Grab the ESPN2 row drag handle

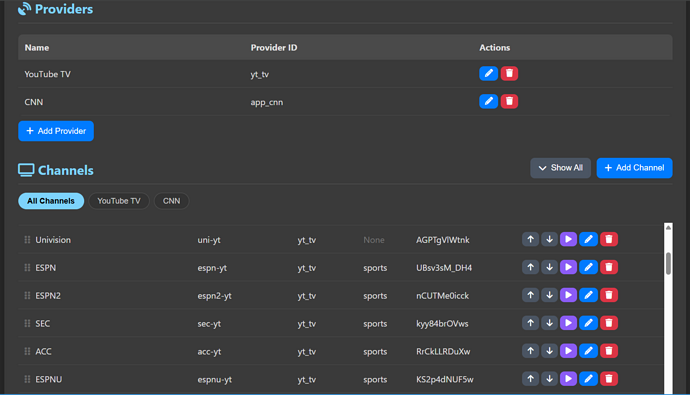click(27, 296)
